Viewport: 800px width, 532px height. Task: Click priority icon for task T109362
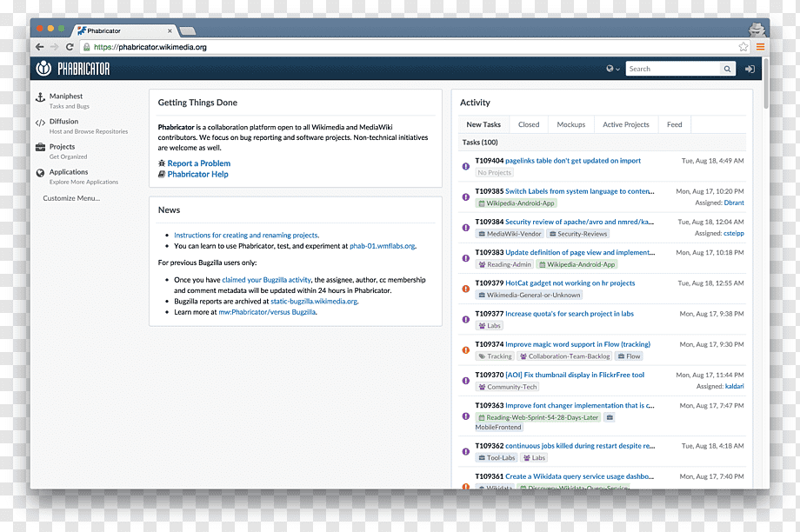click(x=466, y=451)
